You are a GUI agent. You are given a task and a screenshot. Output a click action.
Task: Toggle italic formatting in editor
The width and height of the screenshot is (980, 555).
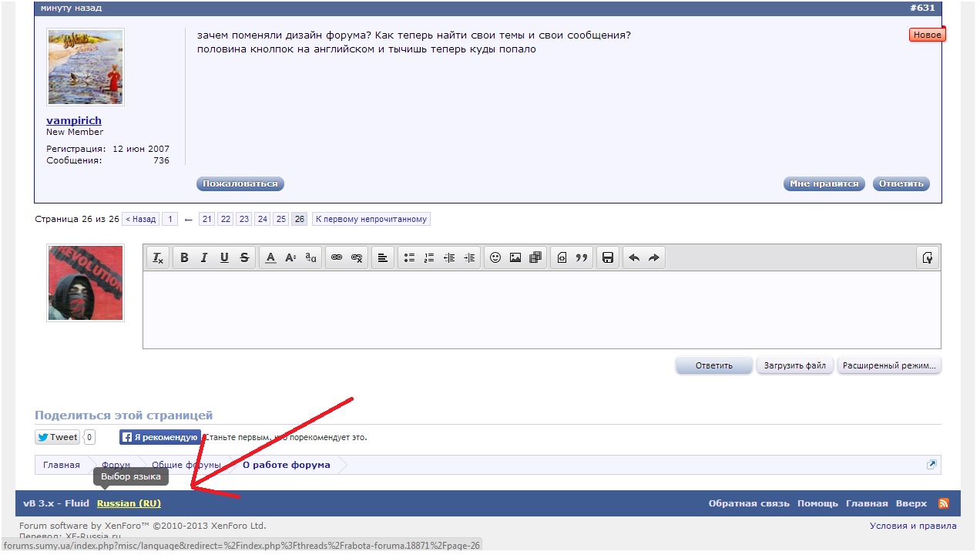(204, 258)
